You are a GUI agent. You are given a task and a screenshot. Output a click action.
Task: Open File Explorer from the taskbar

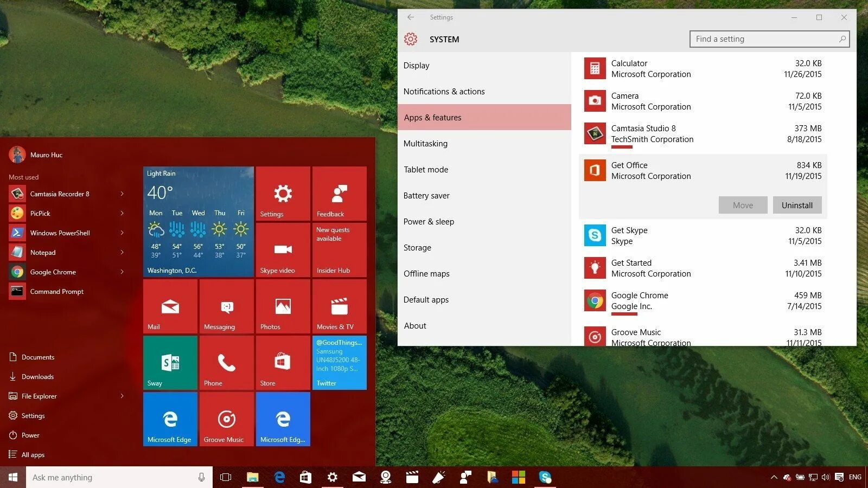click(x=252, y=477)
